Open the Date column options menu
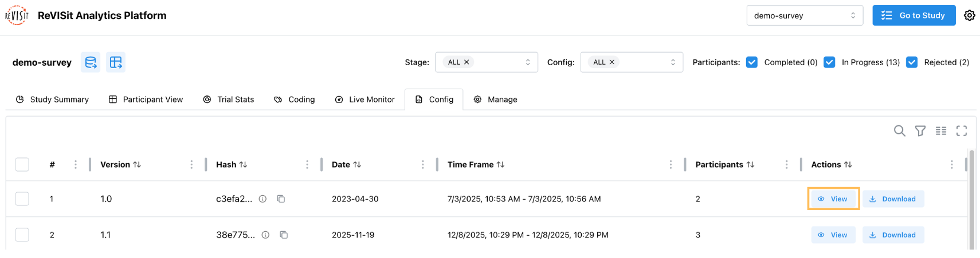The height and width of the screenshot is (258, 980). pos(423,165)
